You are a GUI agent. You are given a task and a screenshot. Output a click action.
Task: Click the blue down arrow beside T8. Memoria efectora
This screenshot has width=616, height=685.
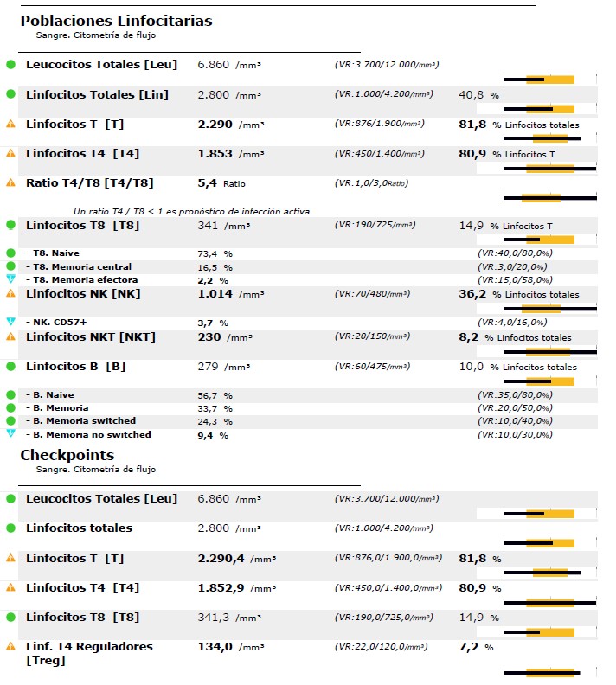[x=10, y=280]
